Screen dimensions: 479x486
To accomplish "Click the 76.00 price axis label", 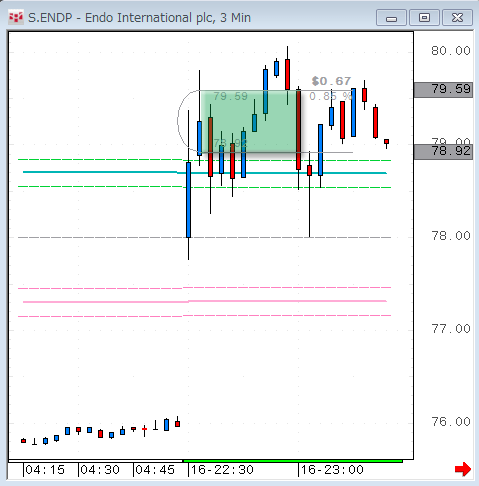I will tap(451, 422).
